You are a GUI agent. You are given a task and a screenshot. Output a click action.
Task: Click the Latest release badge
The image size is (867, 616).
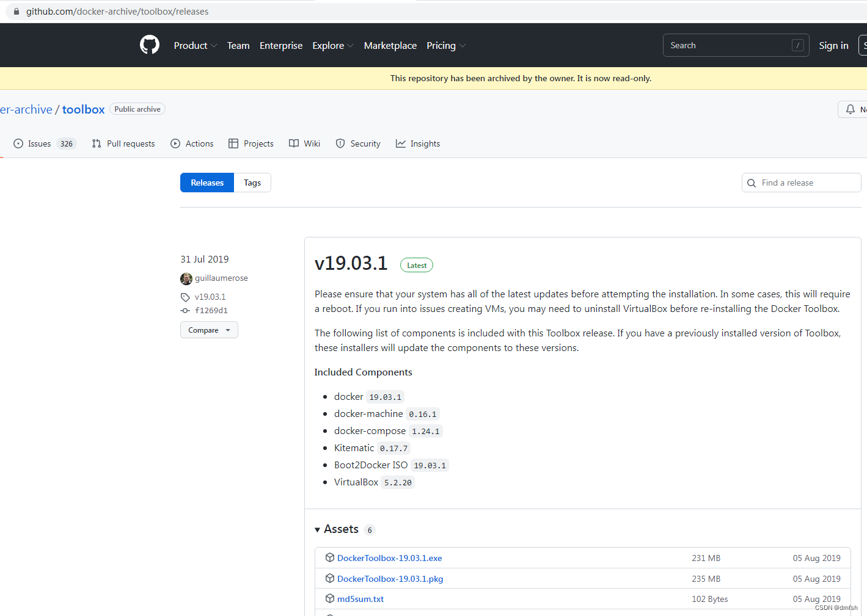coord(417,265)
